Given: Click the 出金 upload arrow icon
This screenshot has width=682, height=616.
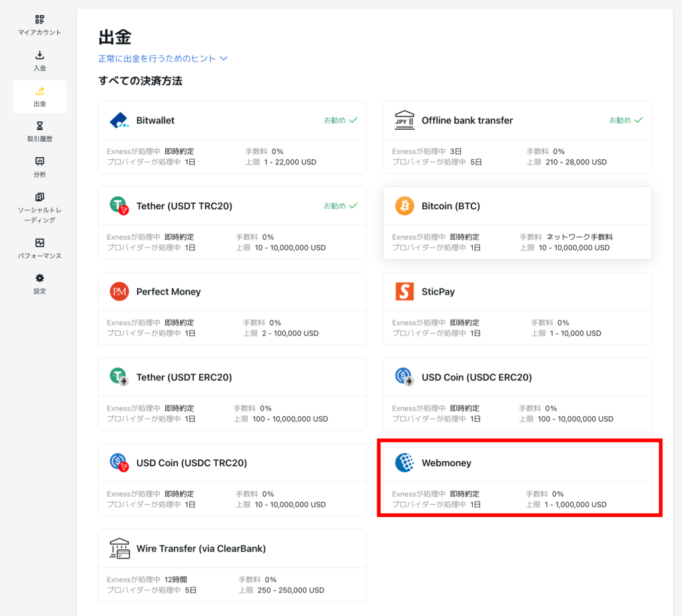Looking at the screenshot, I should [x=39, y=91].
